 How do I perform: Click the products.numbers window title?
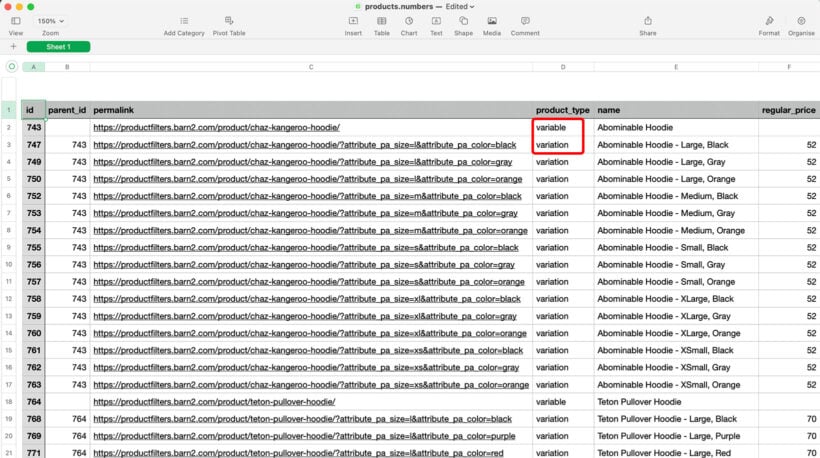click(x=398, y=6)
